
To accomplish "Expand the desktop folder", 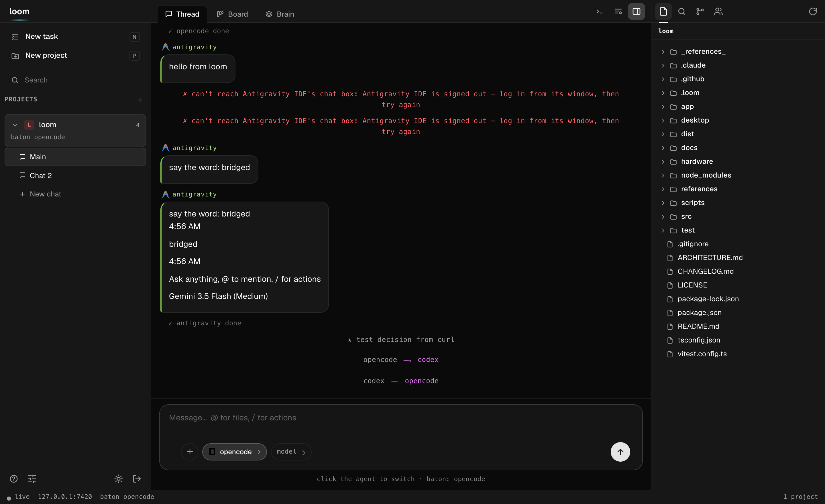I will pos(738,120).
